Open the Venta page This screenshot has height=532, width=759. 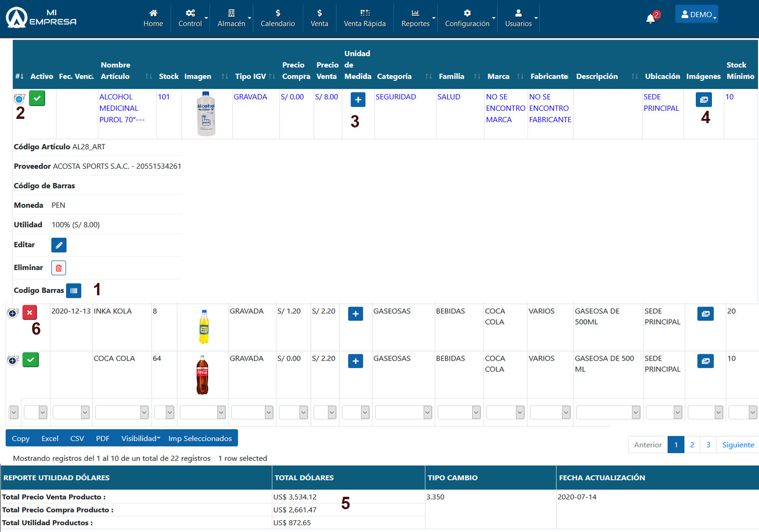tap(319, 19)
